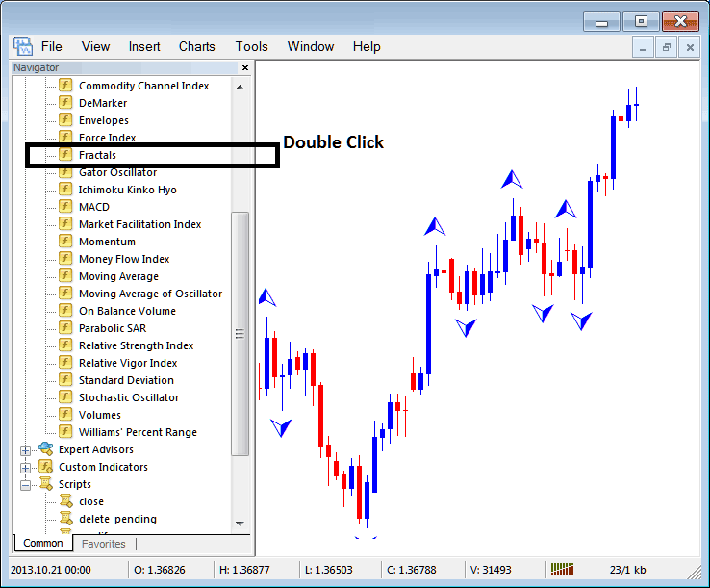Click the Navigator vertical scrollbar thumb

[x=240, y=334]
